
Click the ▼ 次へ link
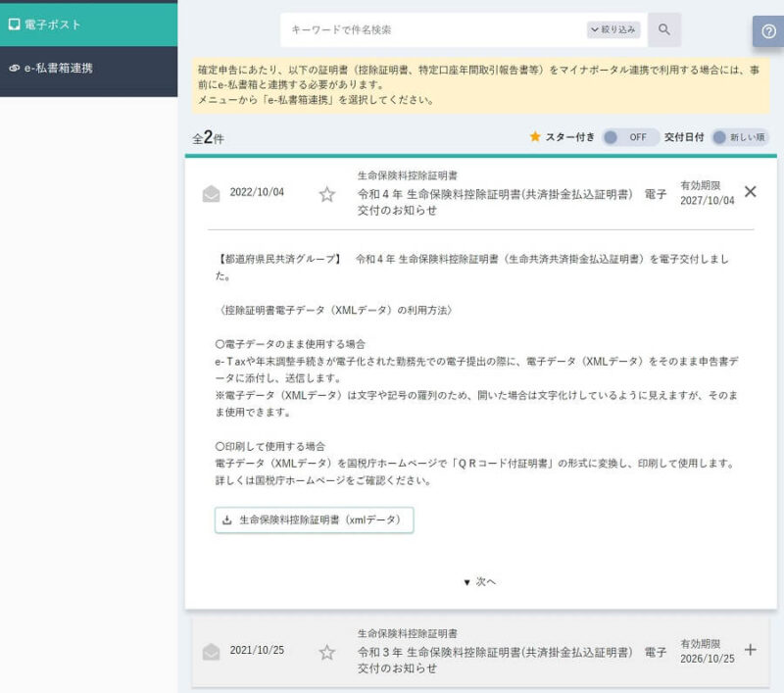coord(479,582)
